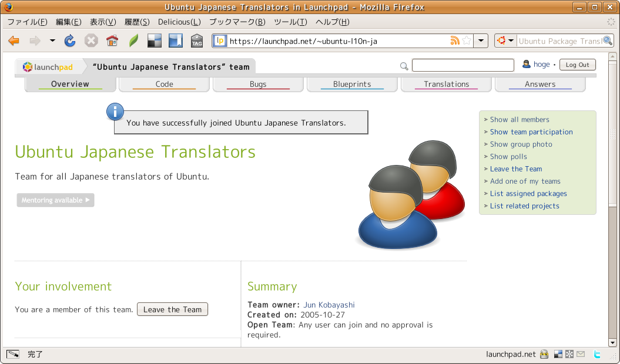
Task: Open the 編集(E) menu
Action: pos(68,22)
